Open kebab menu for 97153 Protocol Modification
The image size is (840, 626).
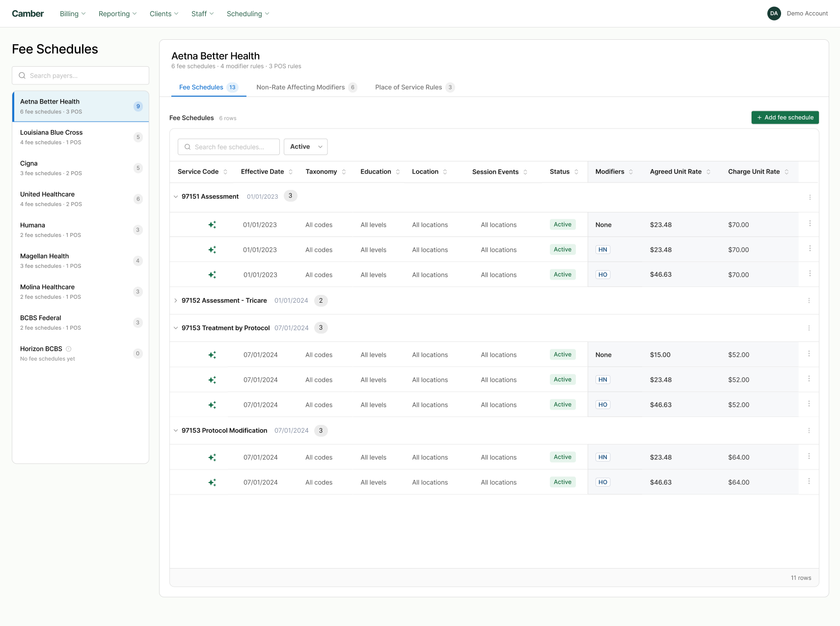(809, 431)
